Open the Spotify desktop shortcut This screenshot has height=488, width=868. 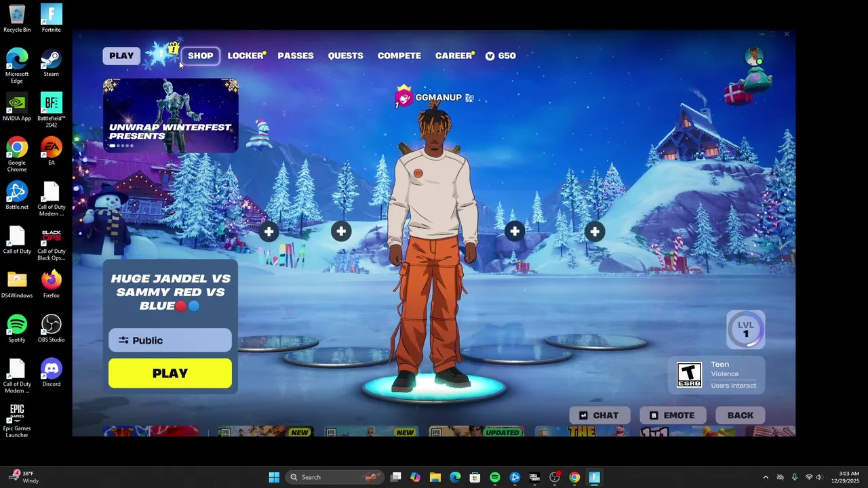[17, 328]
